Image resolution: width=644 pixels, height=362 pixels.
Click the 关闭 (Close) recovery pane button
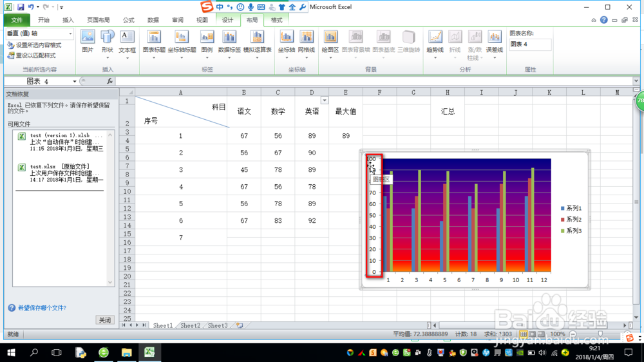click(x=105, y=320)
